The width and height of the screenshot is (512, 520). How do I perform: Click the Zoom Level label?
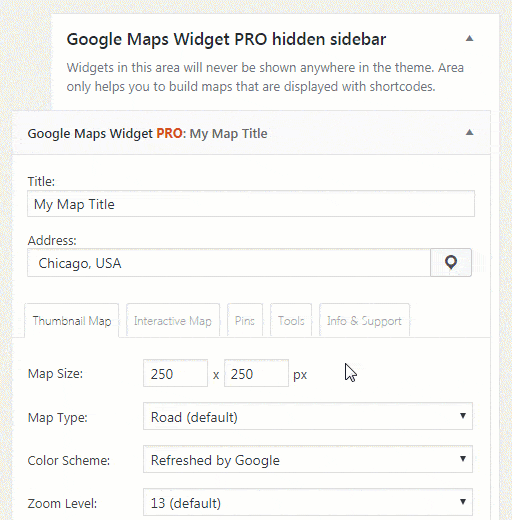tap(62, 503)
